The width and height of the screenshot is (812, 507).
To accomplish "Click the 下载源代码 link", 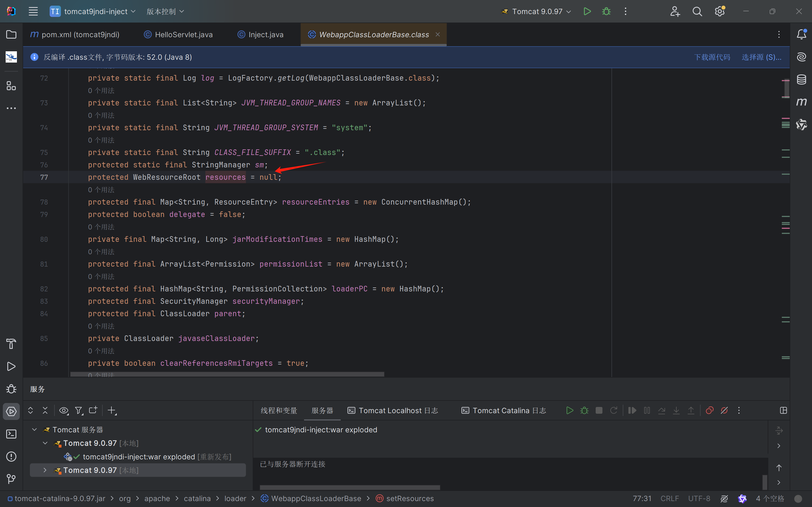I will coord(712,57).
